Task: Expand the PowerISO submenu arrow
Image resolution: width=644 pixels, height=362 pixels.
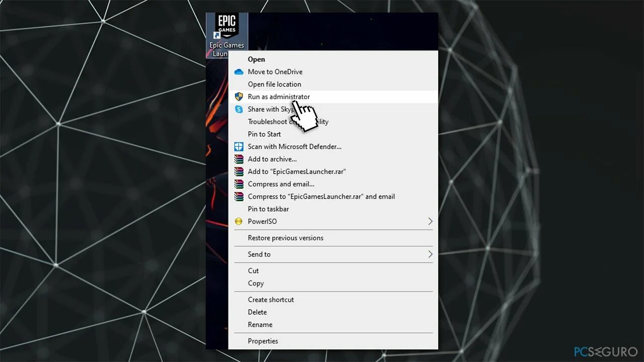Action: 430,221
